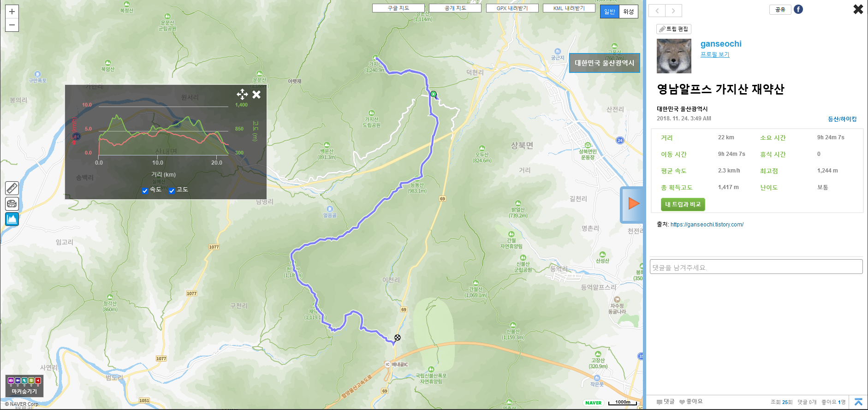Screen dimensions: 868x410
Task: Close the elevation chart overlay
Action: [256, 95]
